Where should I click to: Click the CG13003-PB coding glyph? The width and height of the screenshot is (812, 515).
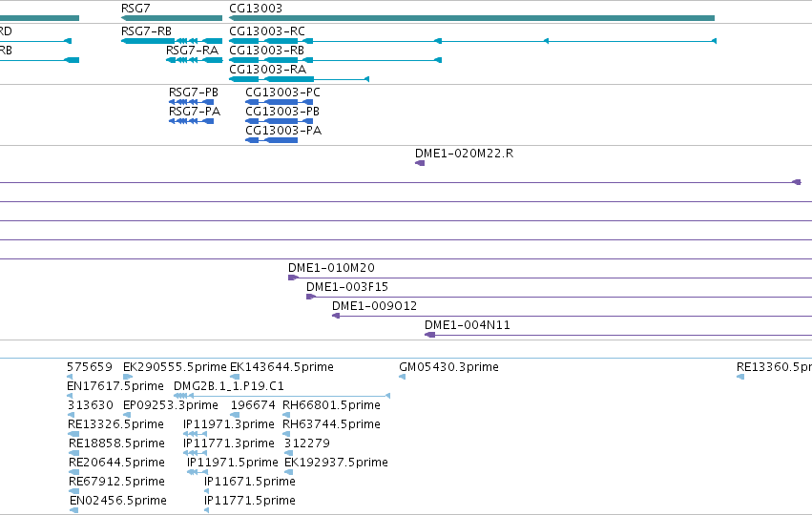[x=280, y=121]
